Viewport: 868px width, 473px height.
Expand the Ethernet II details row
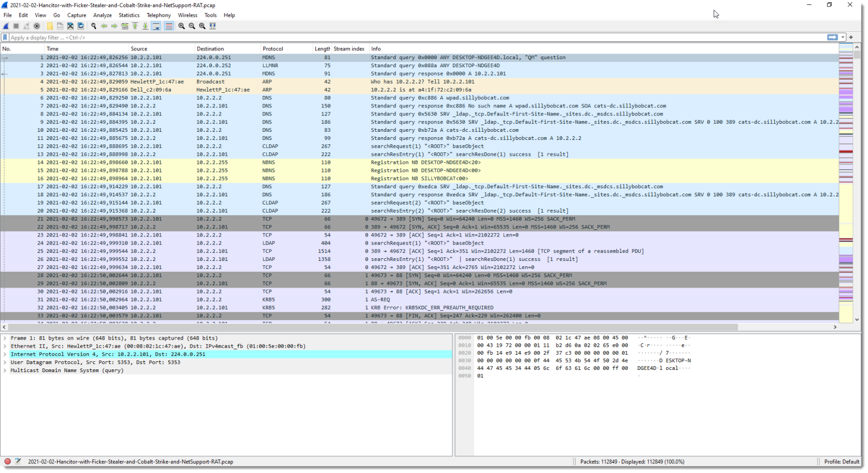coord(5,346)
